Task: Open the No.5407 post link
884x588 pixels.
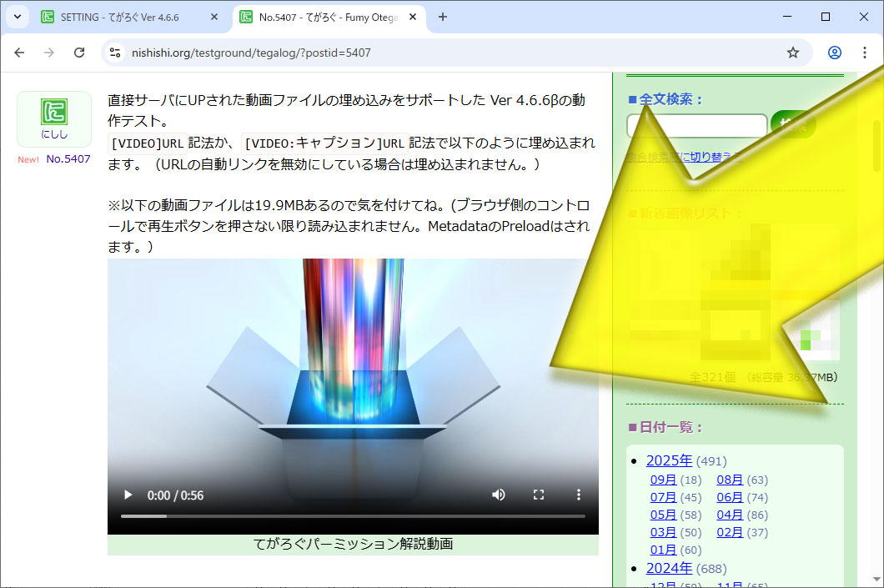Action: click(68, 159)
